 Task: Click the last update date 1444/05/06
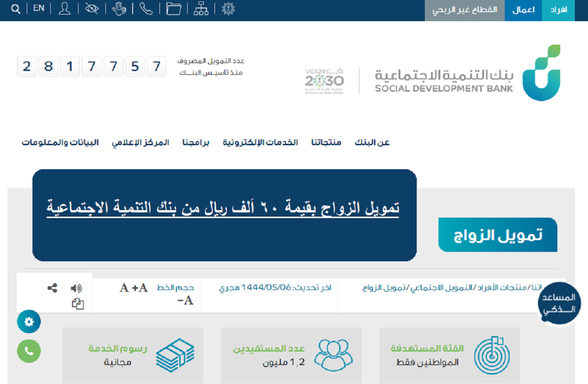(x=266, y=288)
